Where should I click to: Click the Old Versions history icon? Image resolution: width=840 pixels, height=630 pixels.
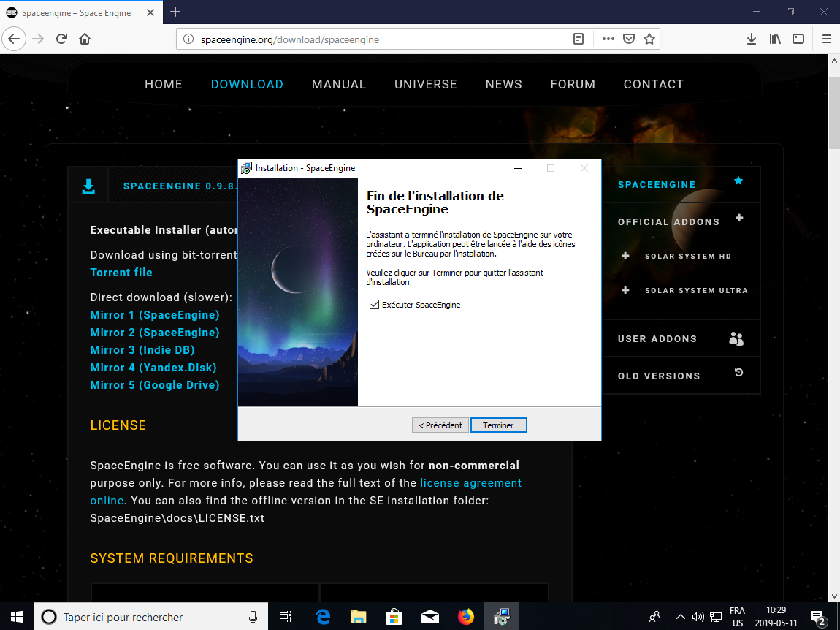[738, 372]
